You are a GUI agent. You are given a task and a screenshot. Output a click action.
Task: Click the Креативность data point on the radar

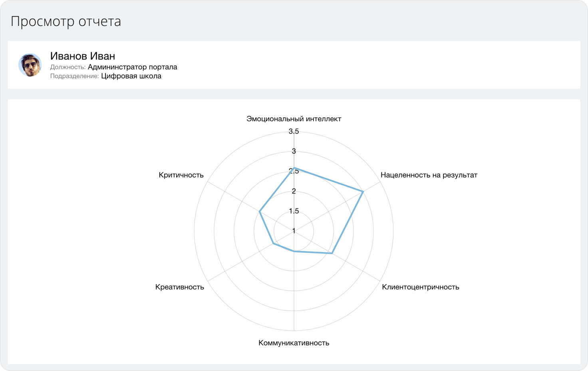click(x=273, y=243)
